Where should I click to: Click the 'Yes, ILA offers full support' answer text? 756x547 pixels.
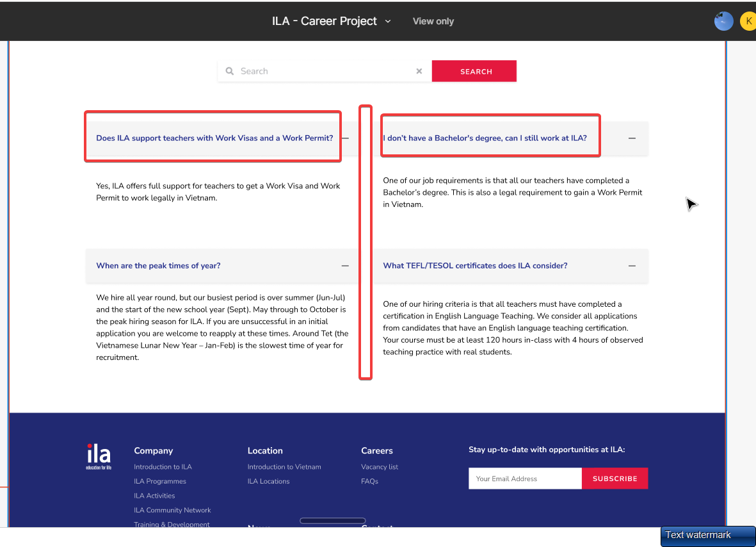tap(218, 192)
